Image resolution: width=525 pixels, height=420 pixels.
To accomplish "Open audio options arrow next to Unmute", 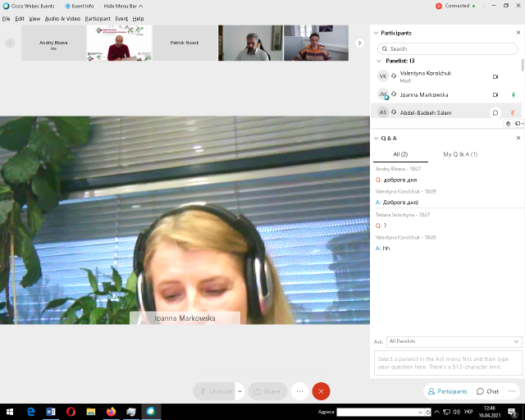I will pos(240,391).
